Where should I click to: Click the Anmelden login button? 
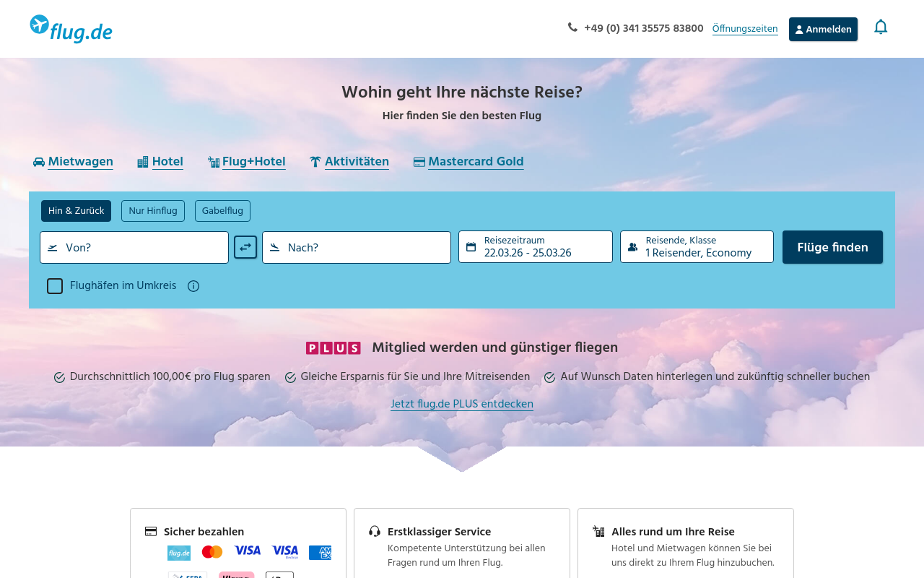[823, 30]
